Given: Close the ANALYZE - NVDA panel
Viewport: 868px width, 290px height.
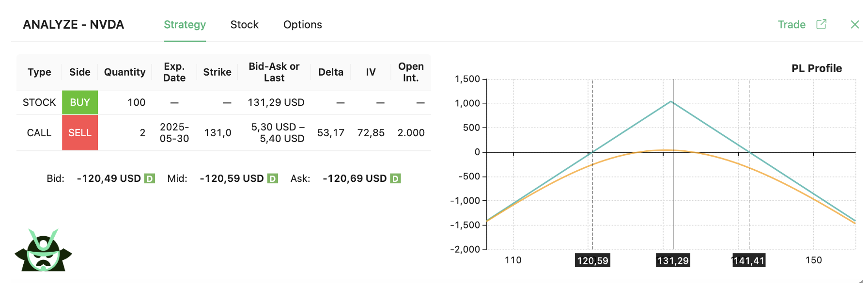Looking at the screenshot, I should coord(855,24).
